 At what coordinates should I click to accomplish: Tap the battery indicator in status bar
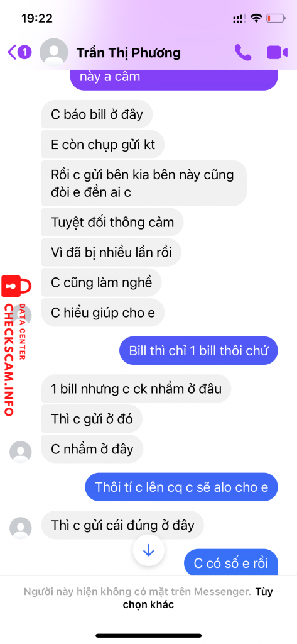pyautogui.click(x=276, y=18)
